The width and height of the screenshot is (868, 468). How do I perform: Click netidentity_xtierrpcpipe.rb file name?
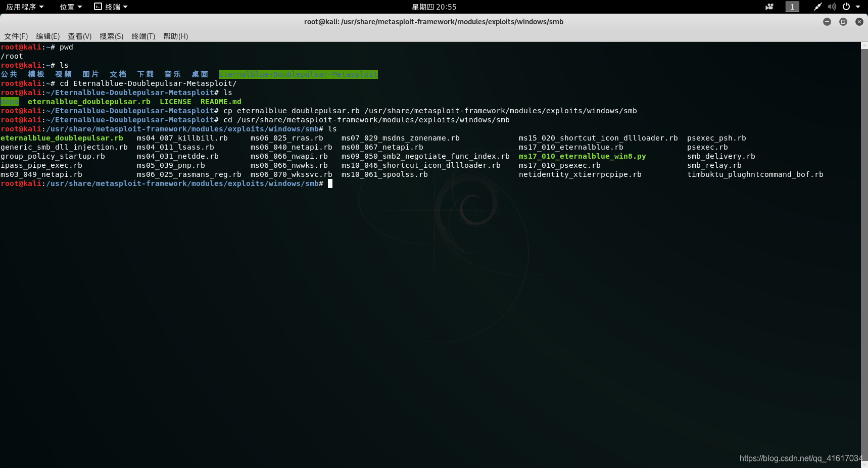(580, 174)
